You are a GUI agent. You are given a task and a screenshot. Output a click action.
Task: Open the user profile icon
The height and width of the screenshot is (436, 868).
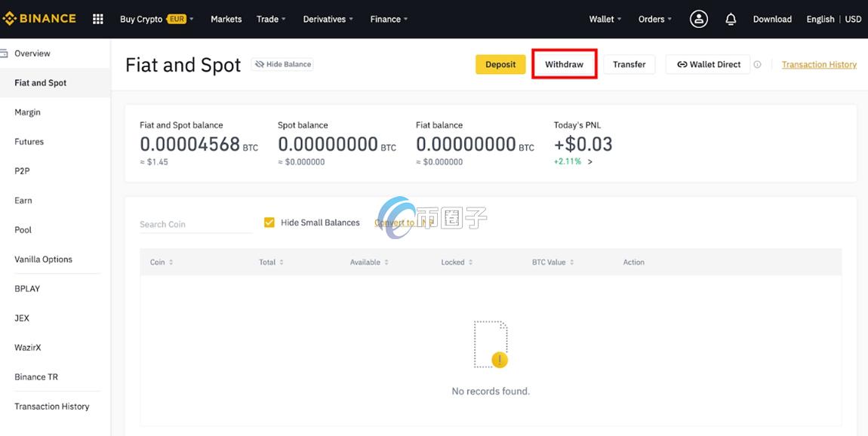click(699, 19)
